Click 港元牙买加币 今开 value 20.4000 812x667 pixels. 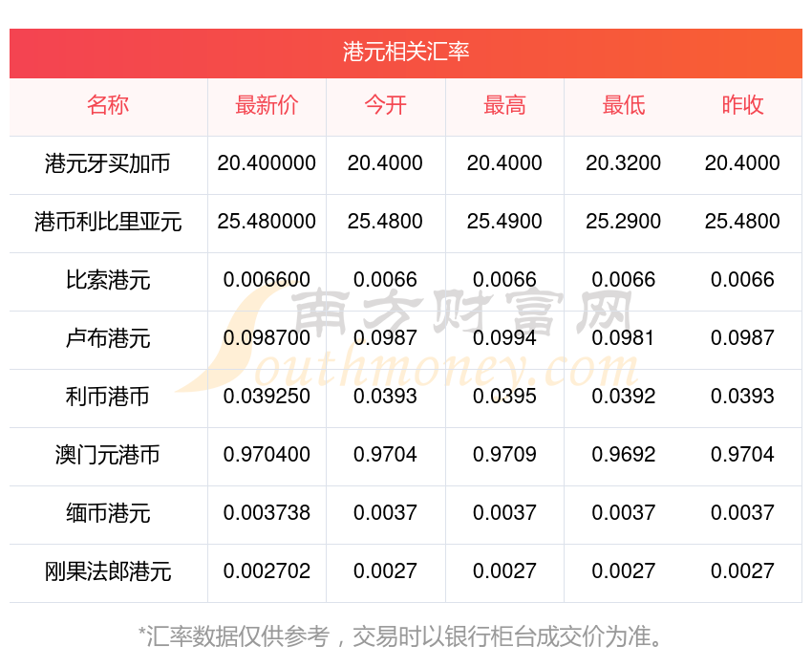385,163
